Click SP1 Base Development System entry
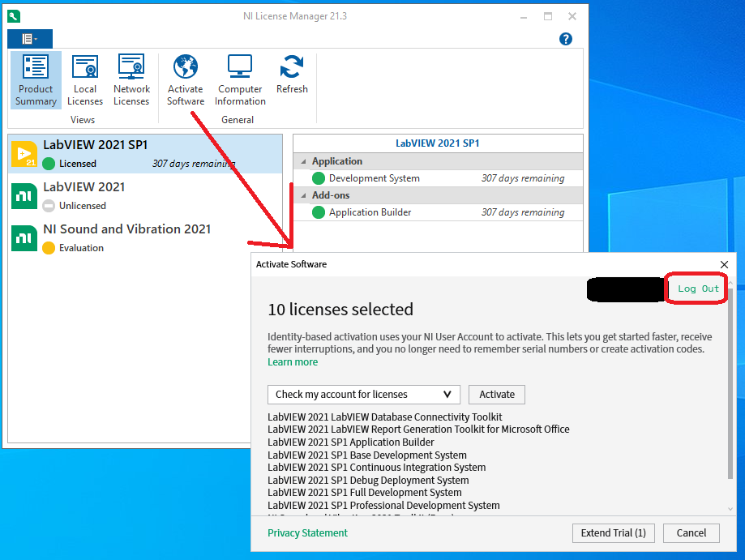This screenshot has width=745, height=560. click(367, 455)
